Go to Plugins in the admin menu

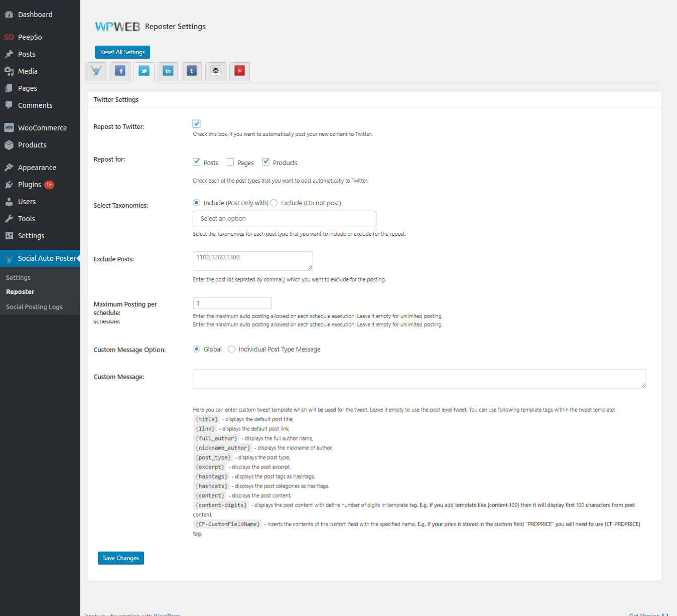[x=30, y=185]
